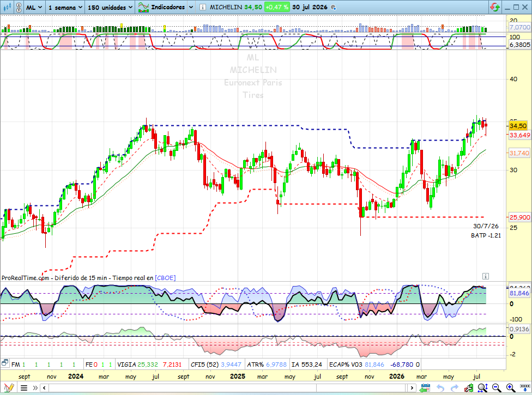Click the +0,47 % change badge
The height and width of the screenshot is (395, 532).
tap(277, 7)
